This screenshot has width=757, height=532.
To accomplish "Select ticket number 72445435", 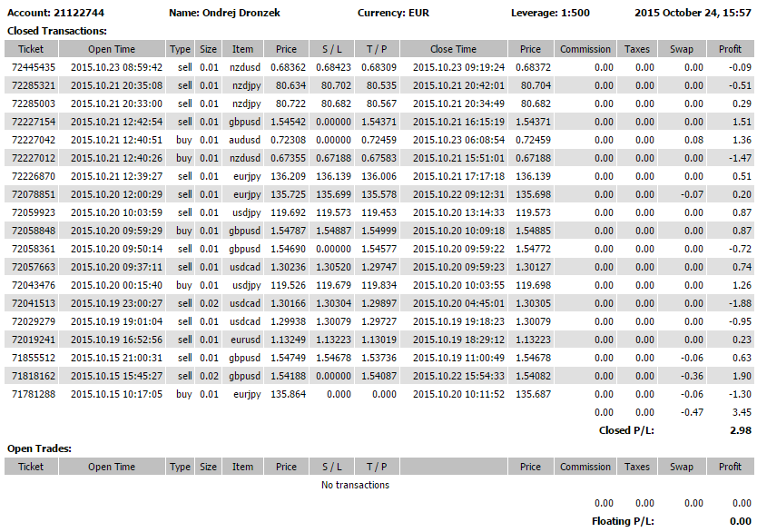I will tap(34, 67).
